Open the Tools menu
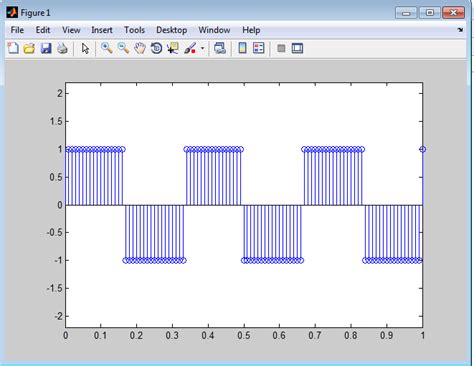Image resolution: width=474 pixels, height=366 pixels. click(134, 30)
